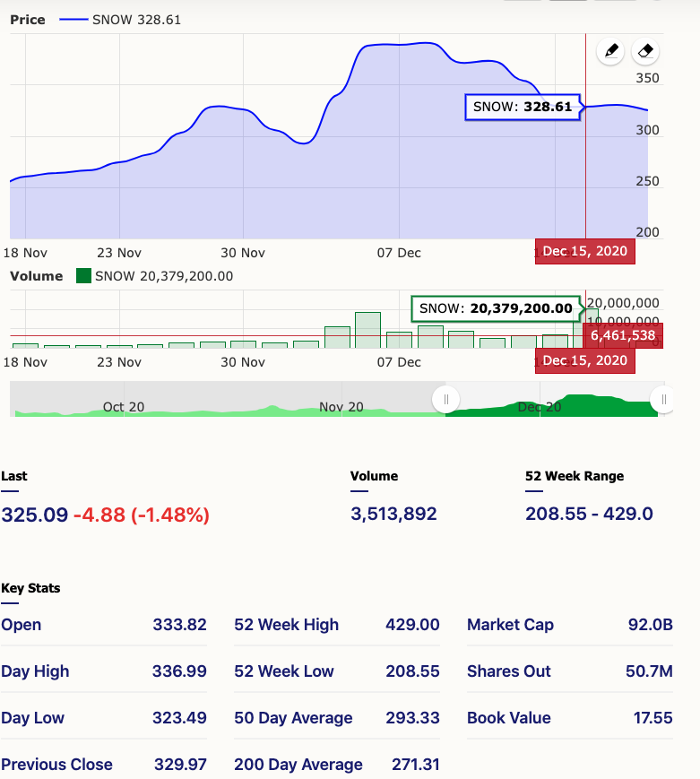Viewport: 700px width, 779px height.
Task: Click the 52 Week High value 429.00
Action: point(412,625)
